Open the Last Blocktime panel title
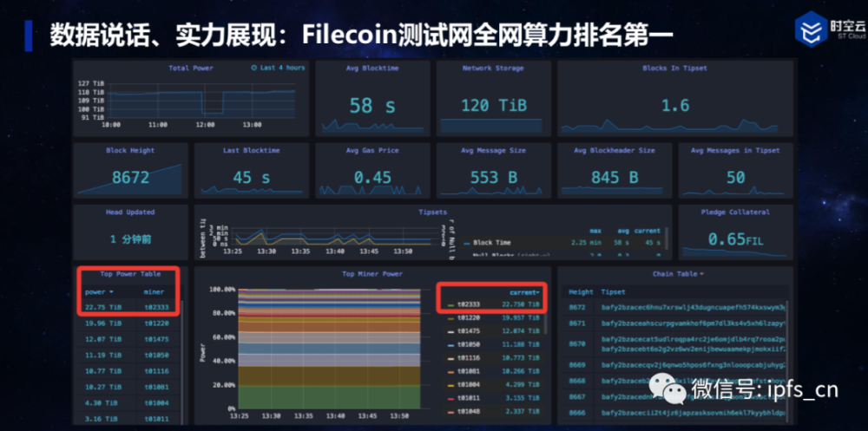This screenshot has height=431, width=868. tap(252, 150)
